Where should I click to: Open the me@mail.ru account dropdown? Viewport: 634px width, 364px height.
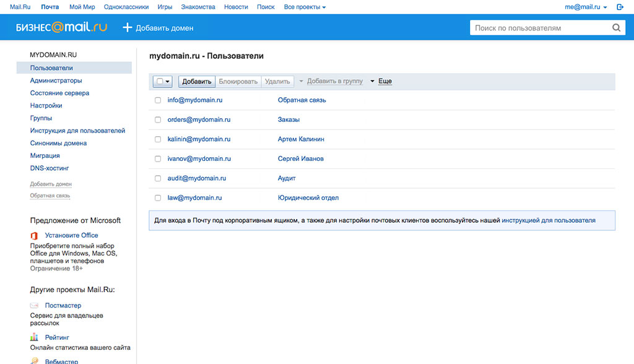586,7
